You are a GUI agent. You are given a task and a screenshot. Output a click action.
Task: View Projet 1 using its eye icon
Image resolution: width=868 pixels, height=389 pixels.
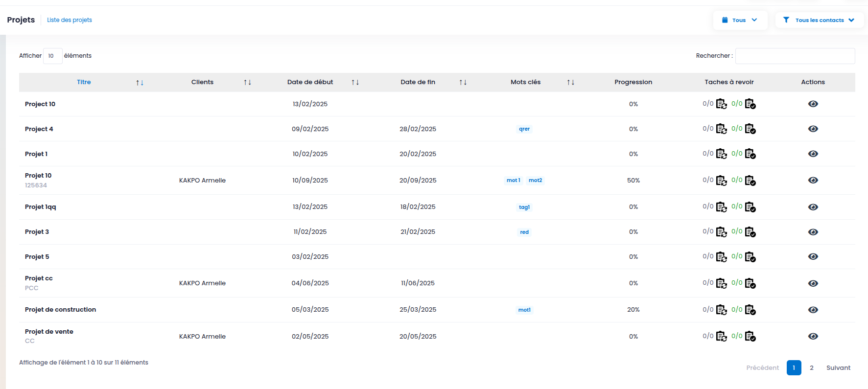click(x=813, y=154)
